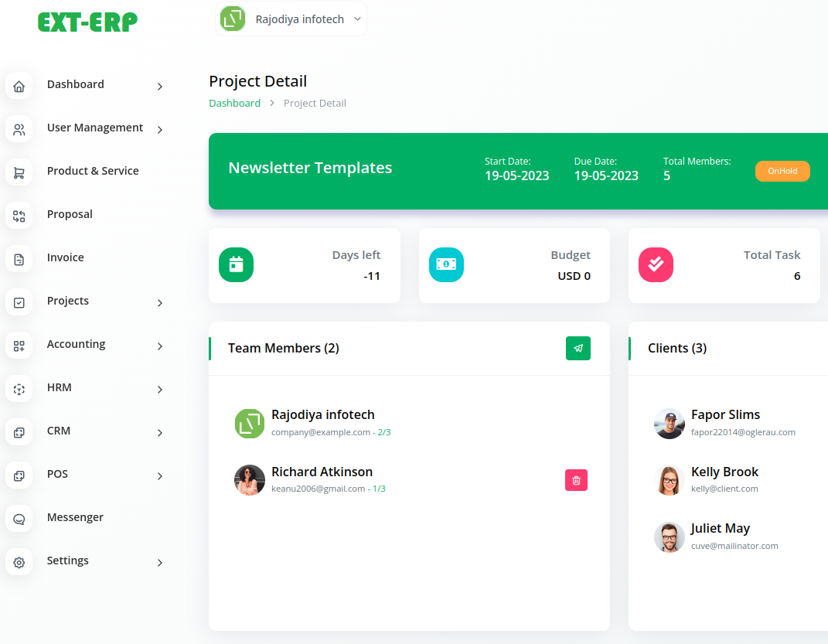Open the Rajodiya infotech workspace dropdown
Image resolution: width=828 pixels, height=644 pixels.
tap(291, 19)
